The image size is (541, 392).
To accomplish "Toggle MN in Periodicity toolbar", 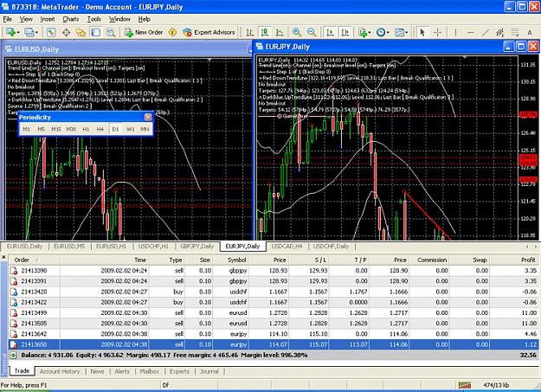I will 145,129.
